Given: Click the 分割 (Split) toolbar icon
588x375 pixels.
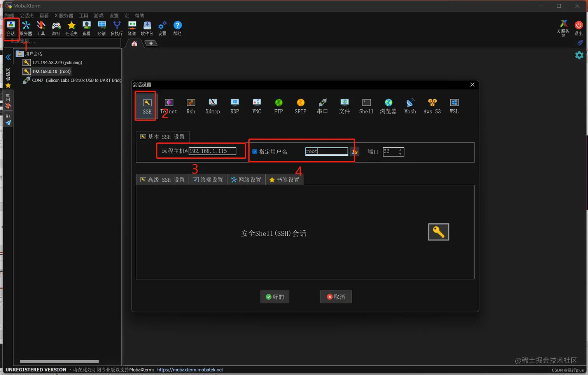Looking at the screenshot, I should pyautogui.click(x=101, y=28).
